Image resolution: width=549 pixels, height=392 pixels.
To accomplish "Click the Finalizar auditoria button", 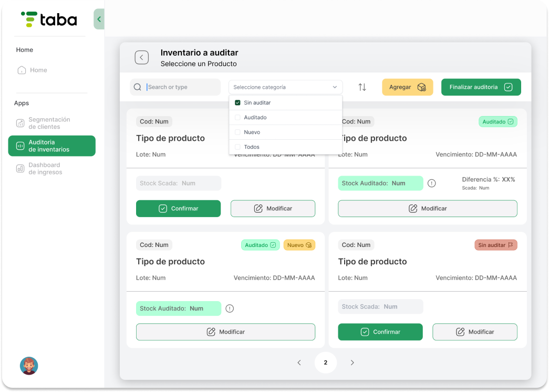I will point(481,87).
